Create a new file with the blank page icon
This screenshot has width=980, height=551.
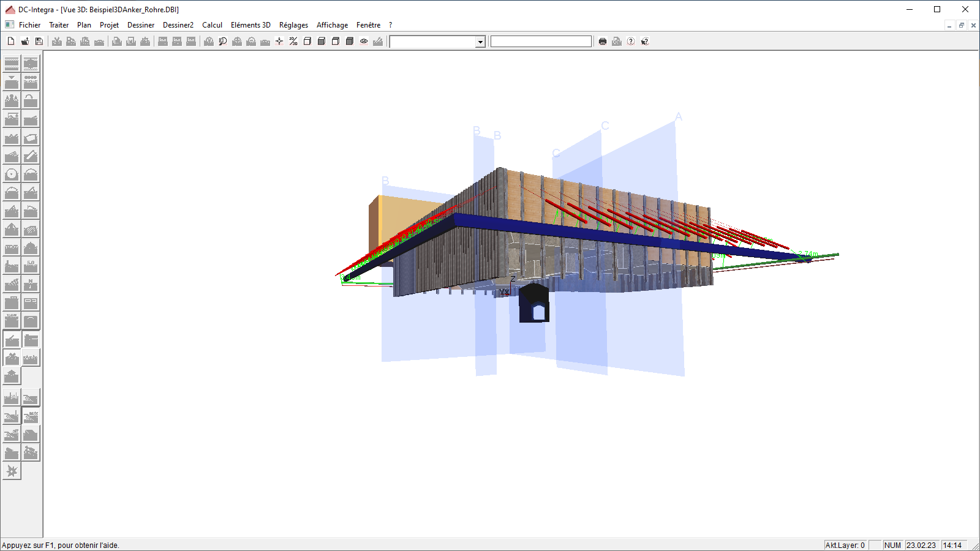click(x=11, y=41)
